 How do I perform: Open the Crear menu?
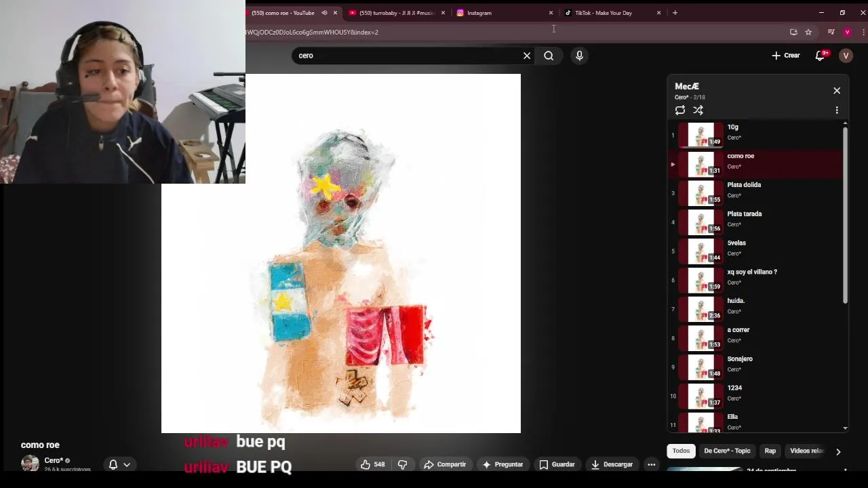coord(786,56)
